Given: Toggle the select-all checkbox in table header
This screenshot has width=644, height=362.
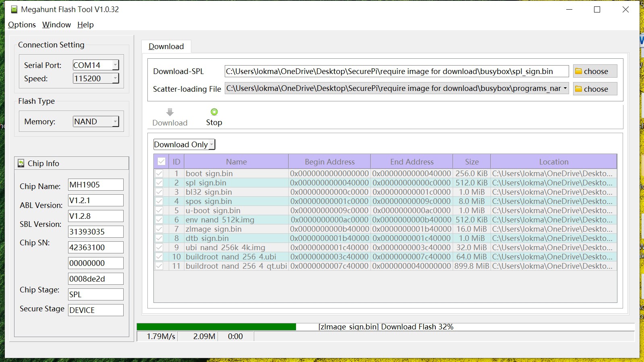Looking at the screenshot, I should coord(162,162).
